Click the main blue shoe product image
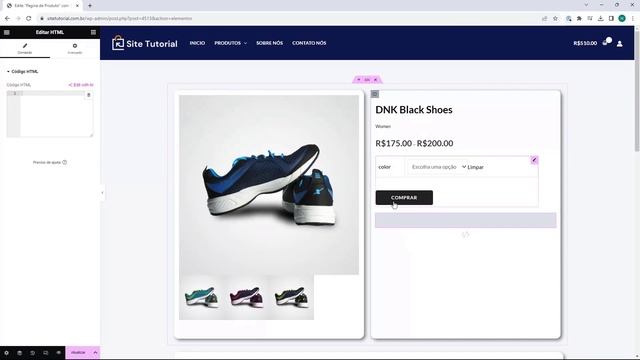 coord(269,185)
